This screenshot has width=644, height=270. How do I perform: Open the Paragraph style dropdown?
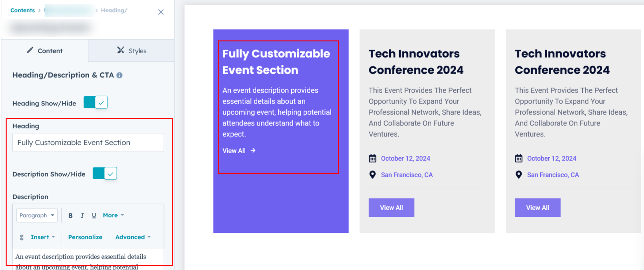[37, 215]
